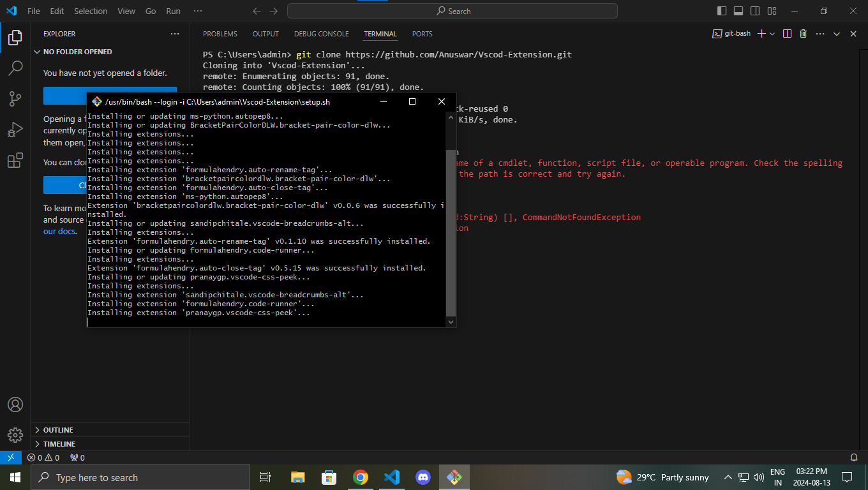Open the Windows Start menu
This screenshot has height=490, width=868.
click(x=15, y=477)
